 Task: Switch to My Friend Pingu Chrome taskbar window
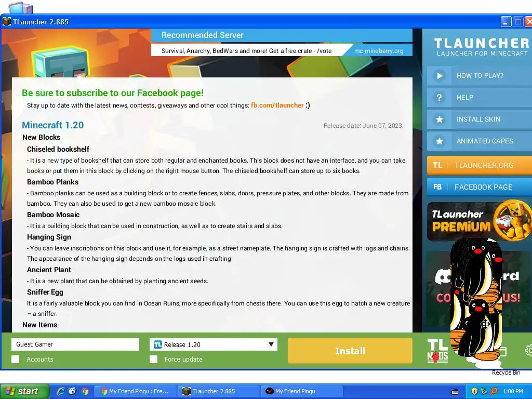[136, 391]
